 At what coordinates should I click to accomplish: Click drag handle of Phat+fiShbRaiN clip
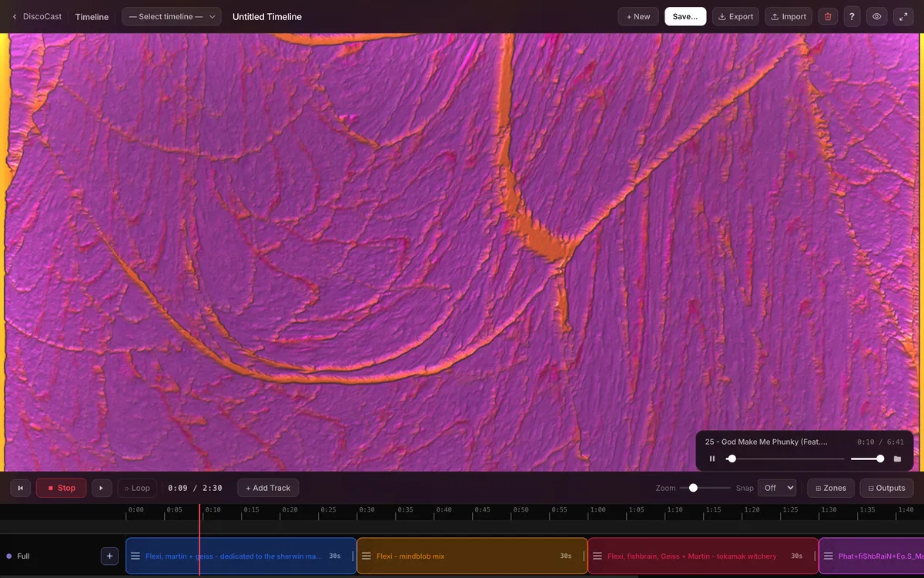click(829, 556)
